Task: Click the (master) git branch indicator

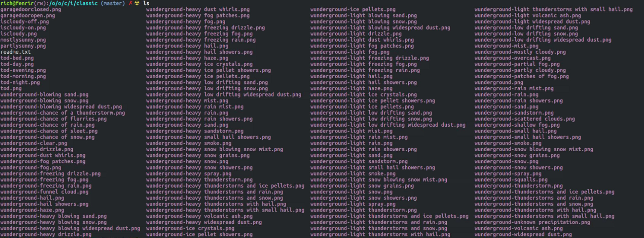Action: (113, 3)
